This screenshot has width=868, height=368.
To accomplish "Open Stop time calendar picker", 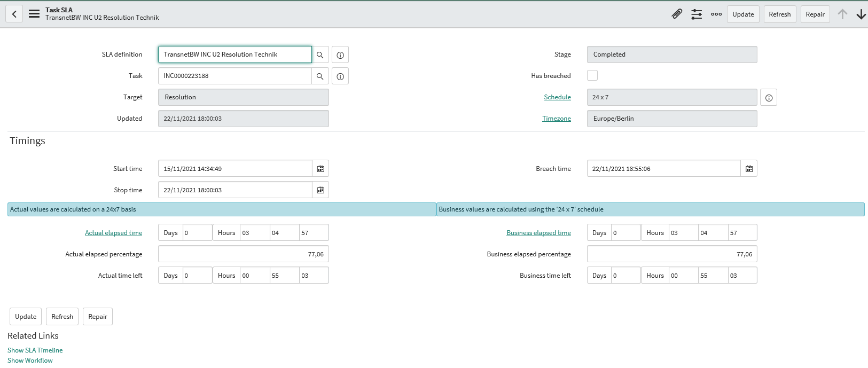I will click(x=320, y=190).
